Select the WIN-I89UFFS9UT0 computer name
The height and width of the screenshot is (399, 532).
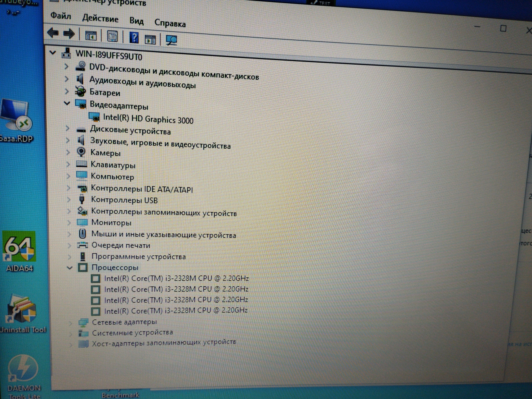109,55
